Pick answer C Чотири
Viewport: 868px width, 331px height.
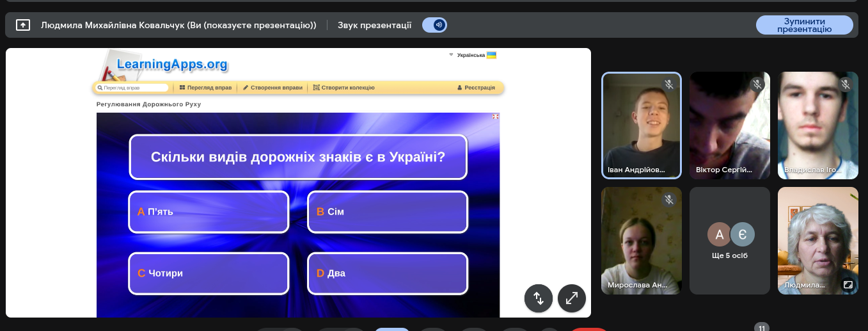pyautogui.click(x=209, y=273)
